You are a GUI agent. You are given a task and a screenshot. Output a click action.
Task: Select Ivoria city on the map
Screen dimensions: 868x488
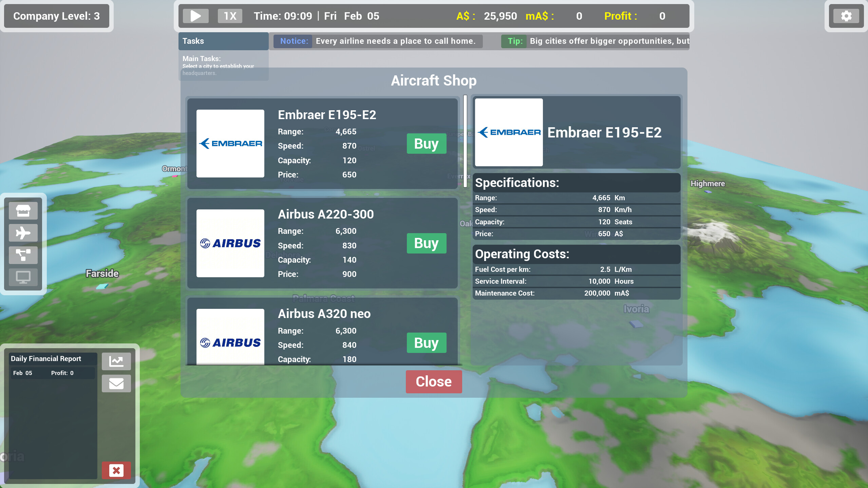click(x=636, y=309)
